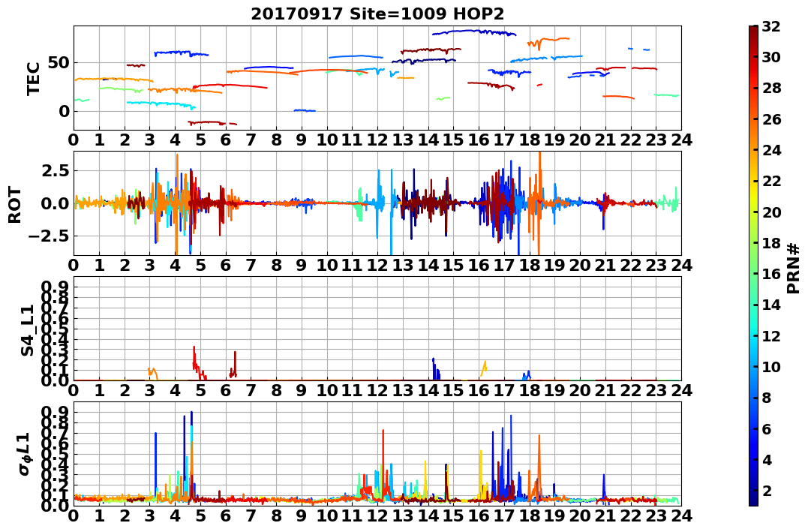The width and height of the screenshot is (808, 532).
Task: Click the colorbar tick label 18
Action: click(x=771, y=242)
